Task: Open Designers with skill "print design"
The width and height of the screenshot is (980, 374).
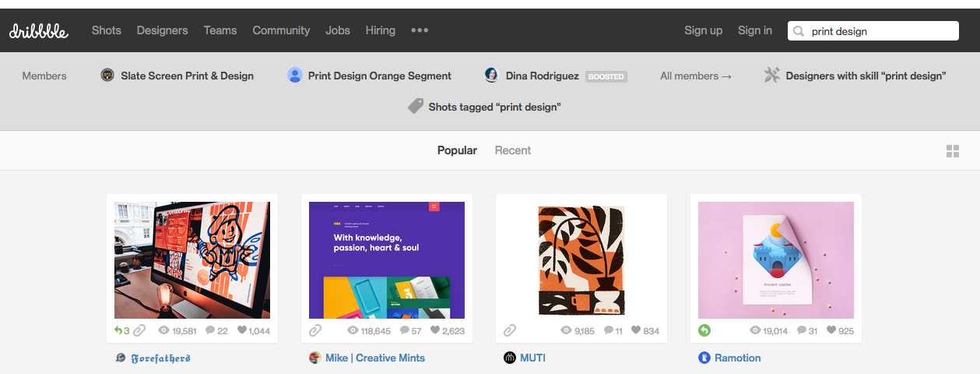Action: click(x=866, y=76)
